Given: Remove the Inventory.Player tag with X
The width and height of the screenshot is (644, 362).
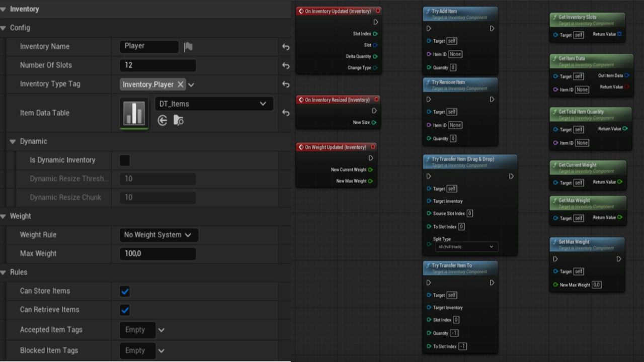Looking at the screenshot, I should (180, 84).
